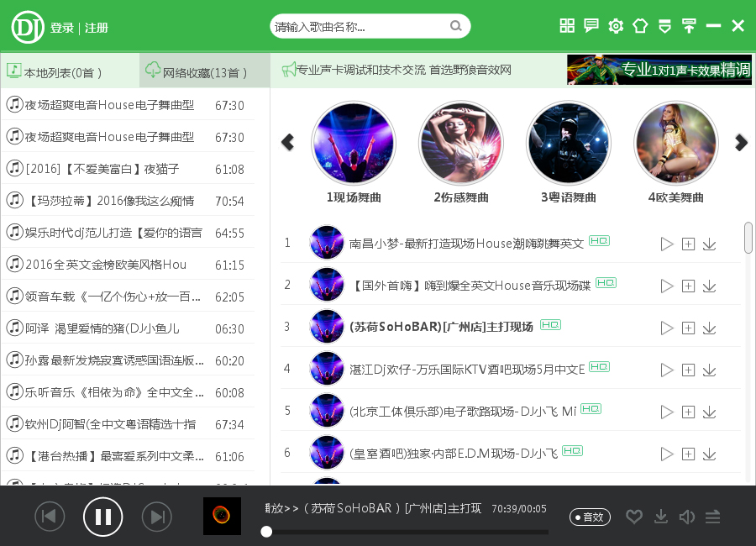Image resolution: width=756 pixels, height=546 pixels.
Task: Open settings gear in header
Action: pyautogui.click(x=616, y=25)
